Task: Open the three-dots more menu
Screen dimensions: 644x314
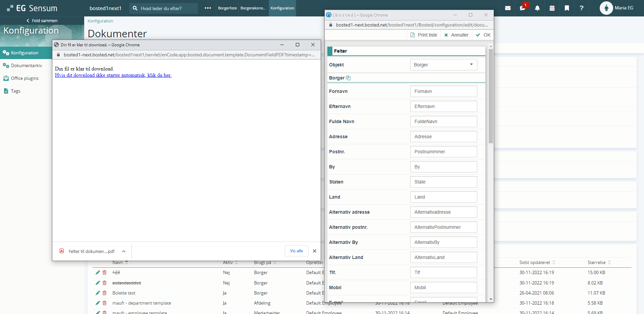Action: point(208,8)
